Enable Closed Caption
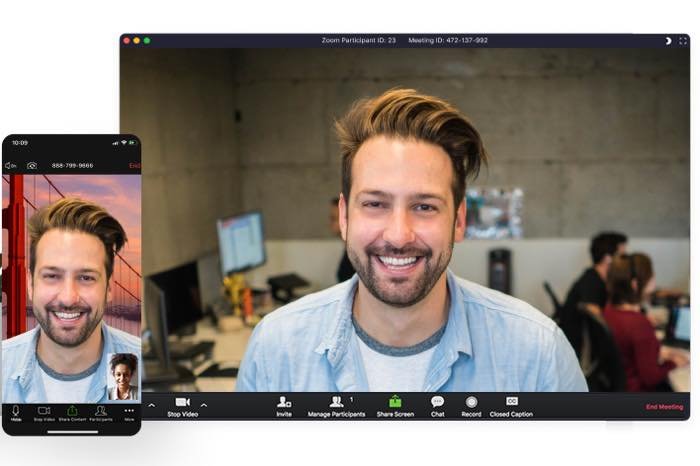The width and height of the screenshot is (700, 466). tap(511, 407)
